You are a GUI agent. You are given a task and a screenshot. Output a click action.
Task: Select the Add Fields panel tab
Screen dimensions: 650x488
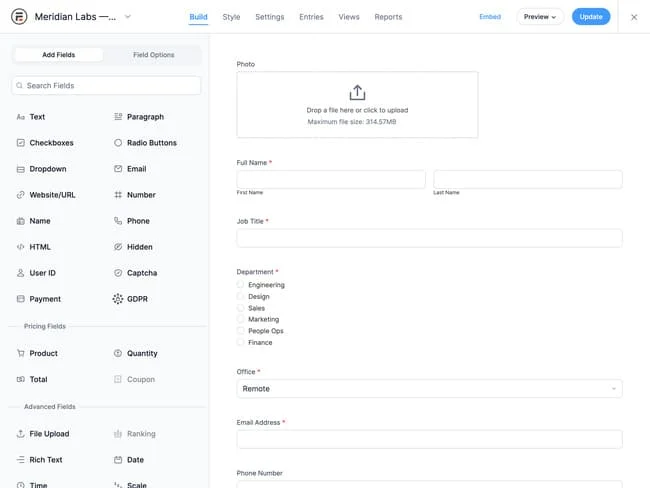point(59,55)
